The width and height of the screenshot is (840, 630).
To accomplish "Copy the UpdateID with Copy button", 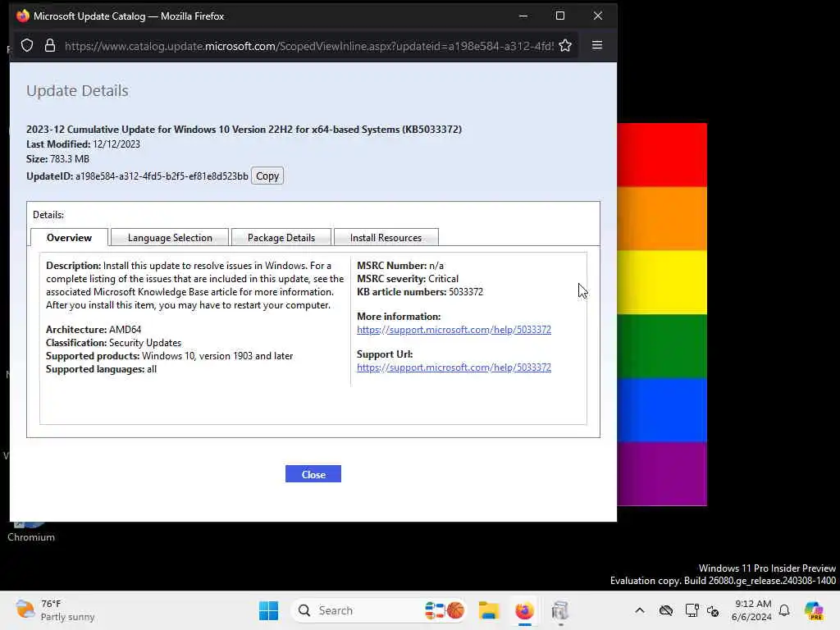I will (267, 176).
